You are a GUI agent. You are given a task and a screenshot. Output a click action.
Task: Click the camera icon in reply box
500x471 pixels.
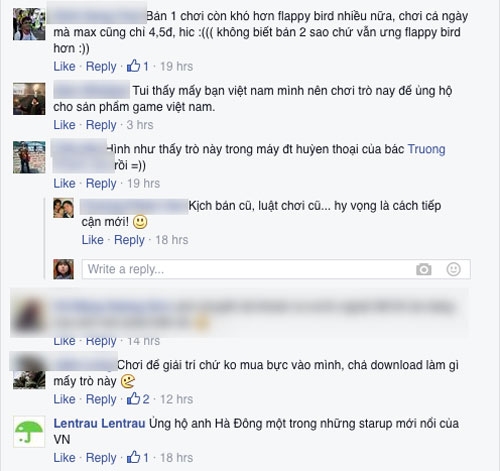tap(424, 269)
